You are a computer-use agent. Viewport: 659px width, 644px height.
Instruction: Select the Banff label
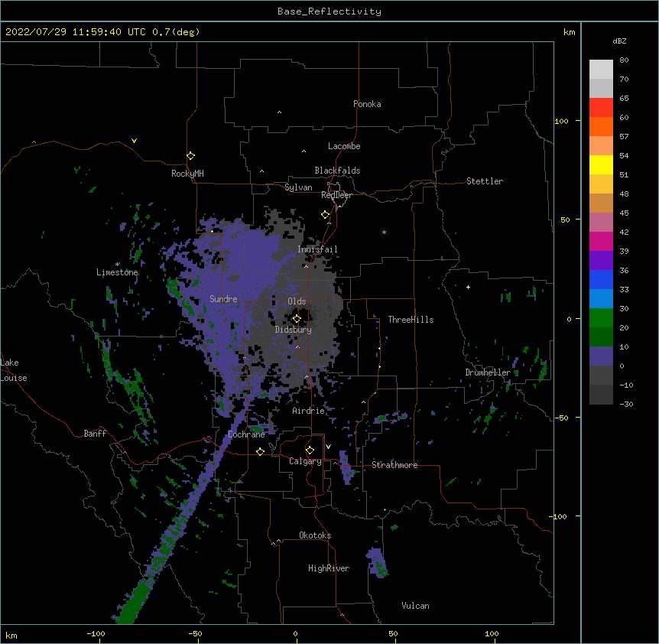95,434
